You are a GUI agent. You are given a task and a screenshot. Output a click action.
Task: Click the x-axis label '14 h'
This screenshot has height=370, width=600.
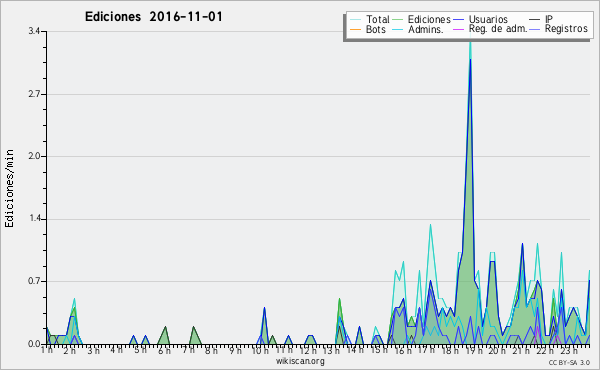[355, 350]
